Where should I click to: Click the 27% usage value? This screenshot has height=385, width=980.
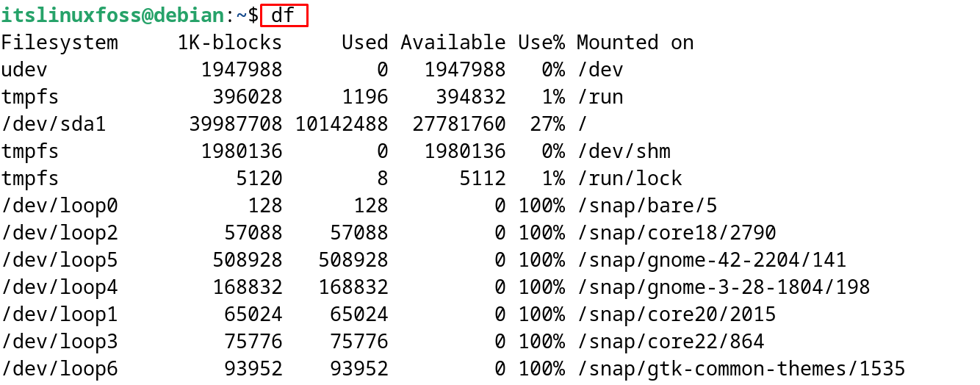point(547,124)
